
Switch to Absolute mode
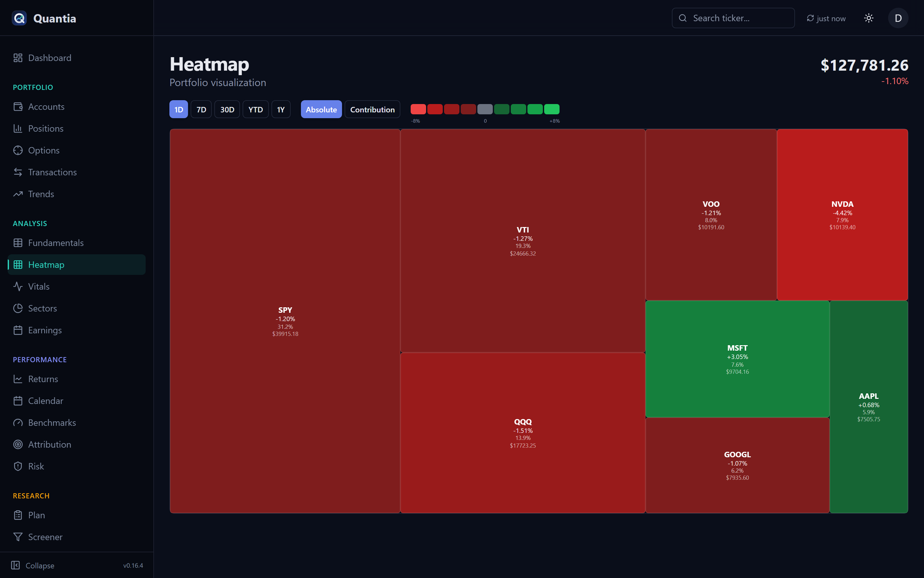click(x=321, y=109)
